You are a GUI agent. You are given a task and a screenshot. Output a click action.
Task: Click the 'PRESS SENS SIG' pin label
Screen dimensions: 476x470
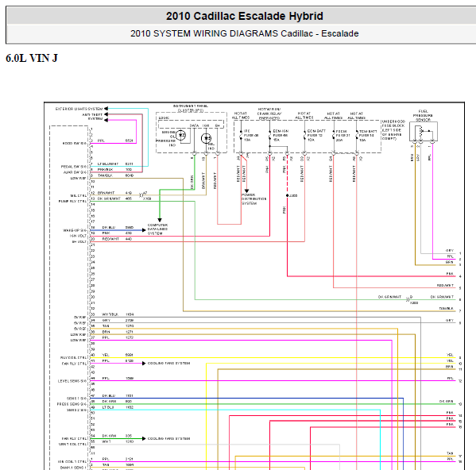point(72,404)
